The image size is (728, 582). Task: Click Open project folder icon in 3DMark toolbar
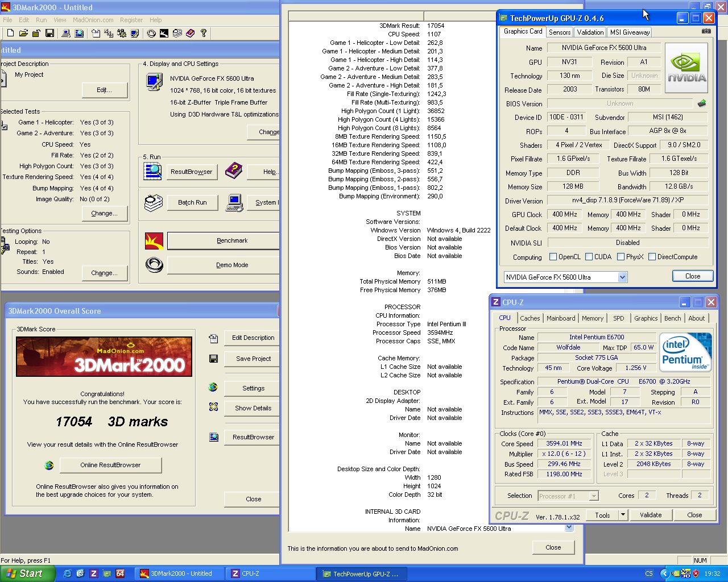click(23, 34)
